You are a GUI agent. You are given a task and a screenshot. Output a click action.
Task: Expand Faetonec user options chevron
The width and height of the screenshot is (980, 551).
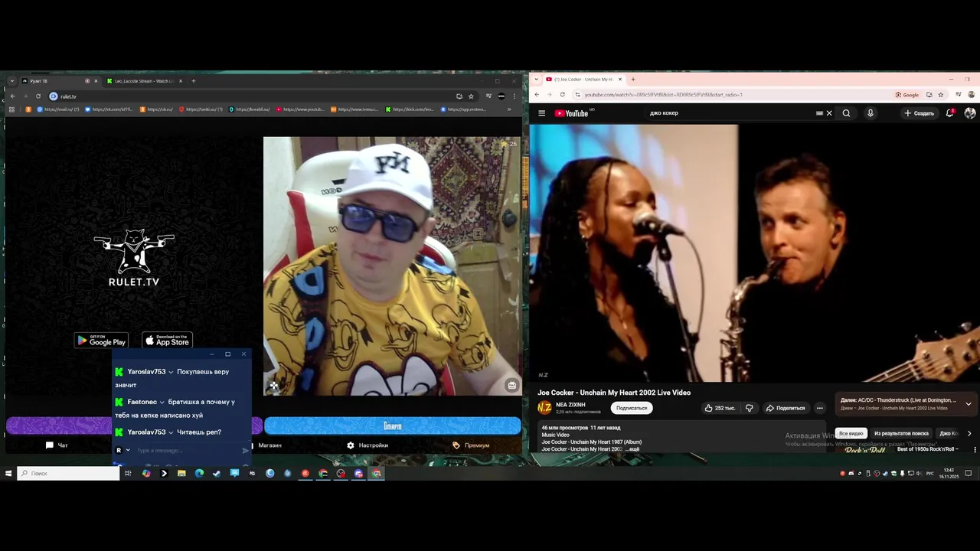(x=162, y=403)
